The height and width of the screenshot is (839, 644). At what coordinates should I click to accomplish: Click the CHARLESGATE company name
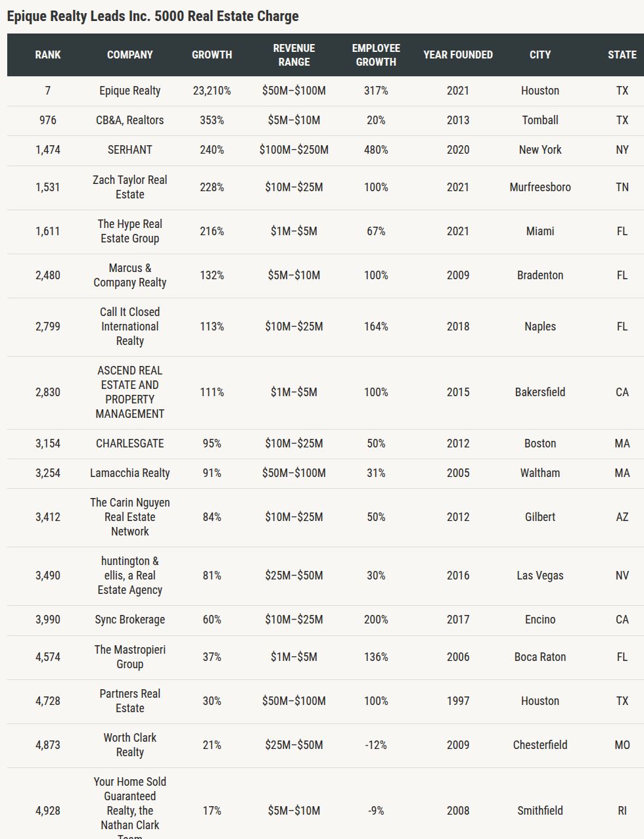[129, 443]
